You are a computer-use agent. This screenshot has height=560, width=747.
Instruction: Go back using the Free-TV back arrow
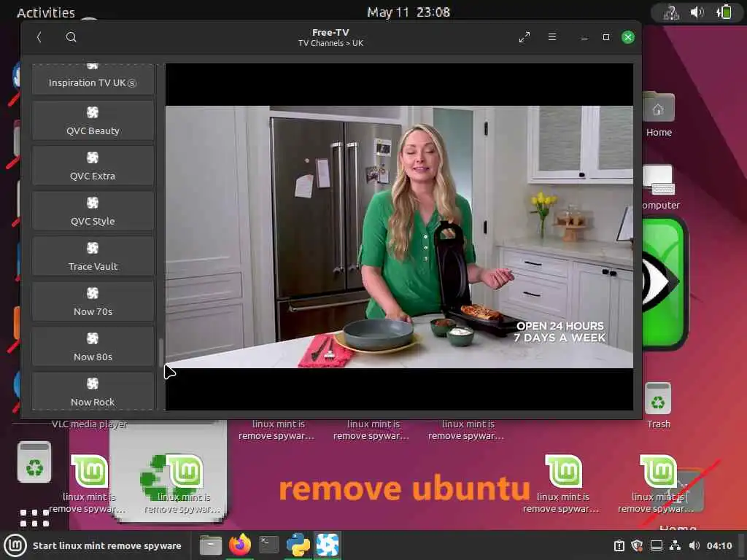point(39,37)
